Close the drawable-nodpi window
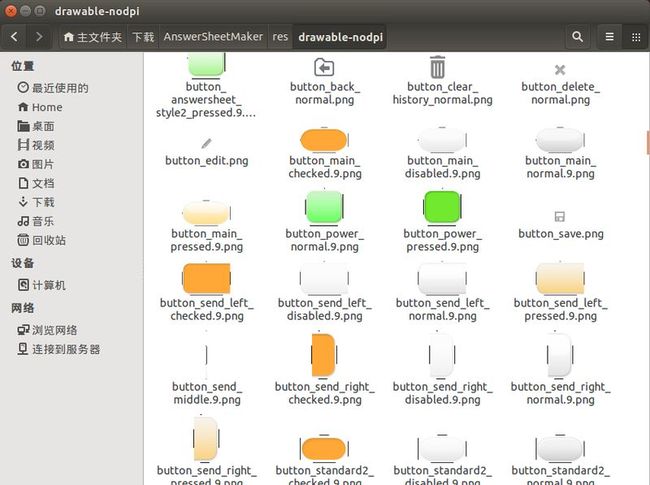This screenshot has height=485, width=650. pos(11,11)
